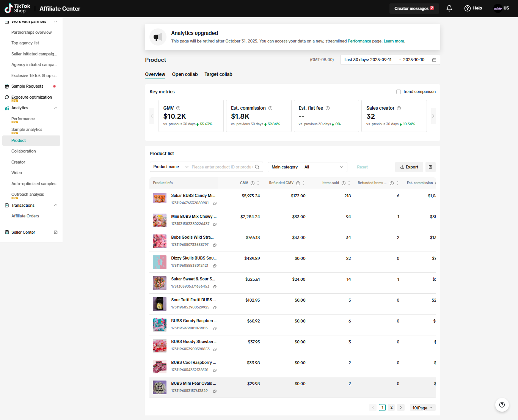The image size is (518, 420).
Task: Select the Exposure optimization magnifier icon
Action: pos(7,97)
